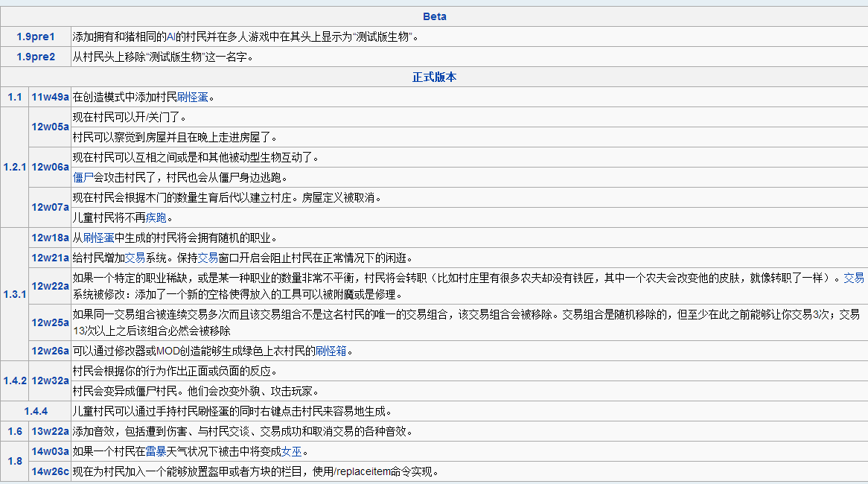The image size is (868, 484).
Task: Open the 1.6 version link
Action: [x=14, y=431]
